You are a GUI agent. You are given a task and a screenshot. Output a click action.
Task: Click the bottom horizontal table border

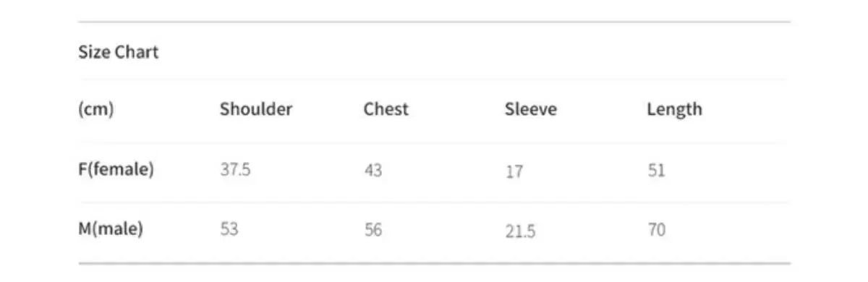click(434, 263)
